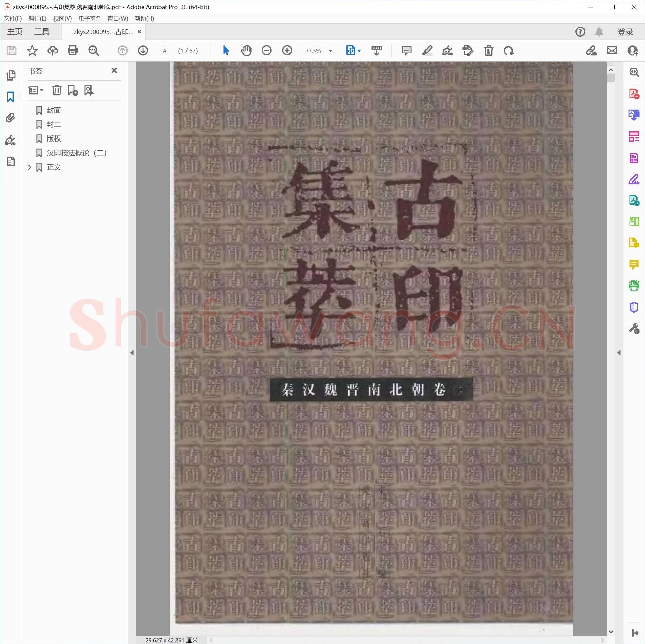
Task: Open the zoom level dropdown
Action: (x=331, y=51)
